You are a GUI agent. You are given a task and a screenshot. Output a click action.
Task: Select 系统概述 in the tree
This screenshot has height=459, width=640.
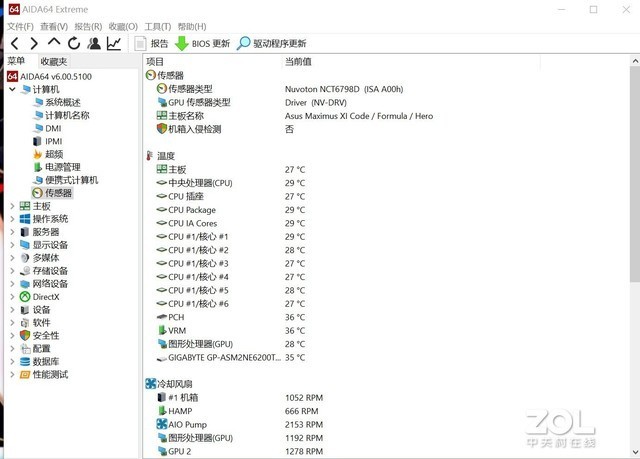pyautogui.click(x=57, y=102)
